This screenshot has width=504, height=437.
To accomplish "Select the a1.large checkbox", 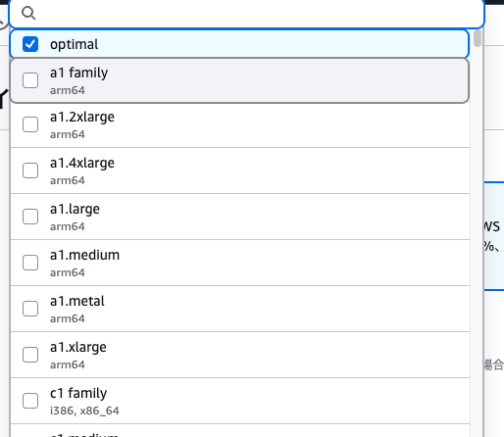I will pos(30,217).
